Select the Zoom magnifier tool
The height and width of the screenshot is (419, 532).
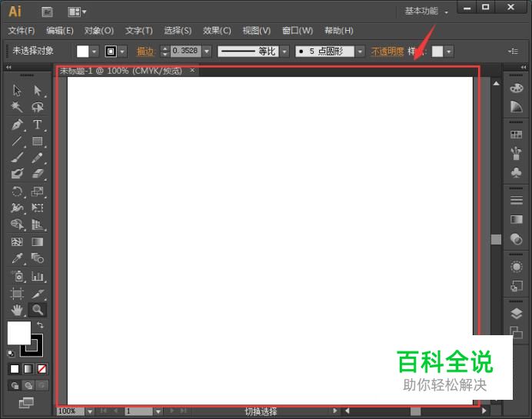coord(38,310)
